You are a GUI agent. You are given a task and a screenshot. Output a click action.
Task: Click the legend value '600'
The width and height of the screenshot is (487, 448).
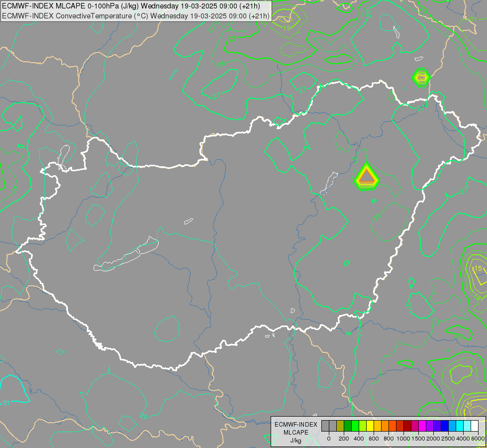(374, 439)
